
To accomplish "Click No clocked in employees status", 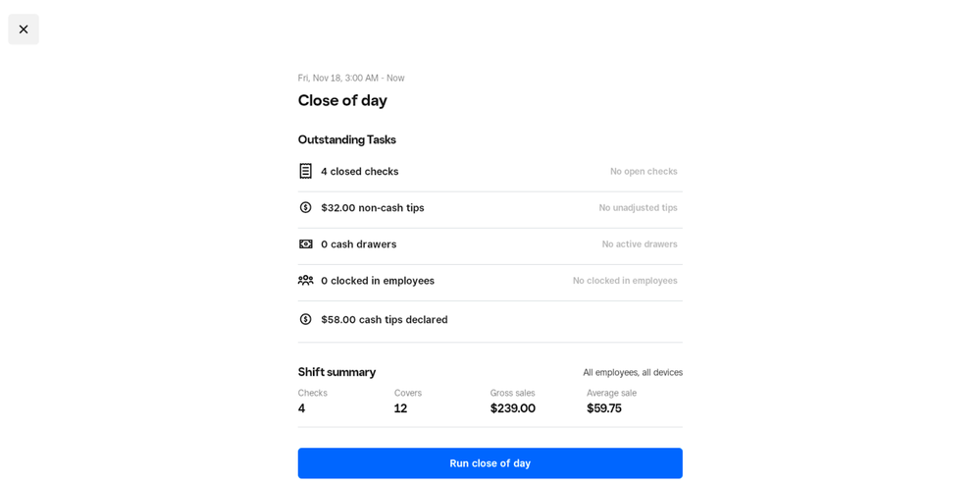I will click(625, 281).
